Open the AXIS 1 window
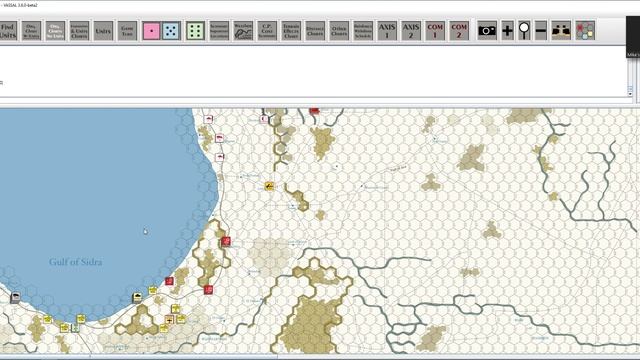This screenshot has height=360, width=640. coord(387,31)
